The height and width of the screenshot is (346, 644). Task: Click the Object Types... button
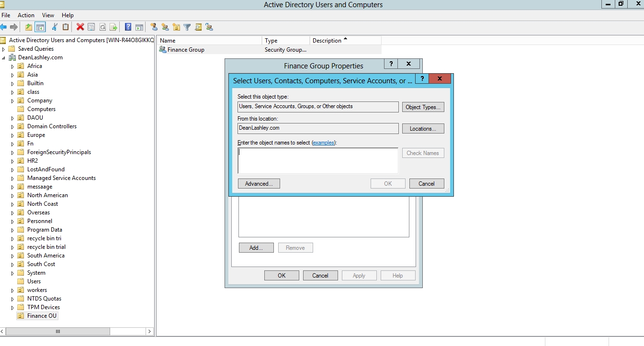click(x=423, y=107)
